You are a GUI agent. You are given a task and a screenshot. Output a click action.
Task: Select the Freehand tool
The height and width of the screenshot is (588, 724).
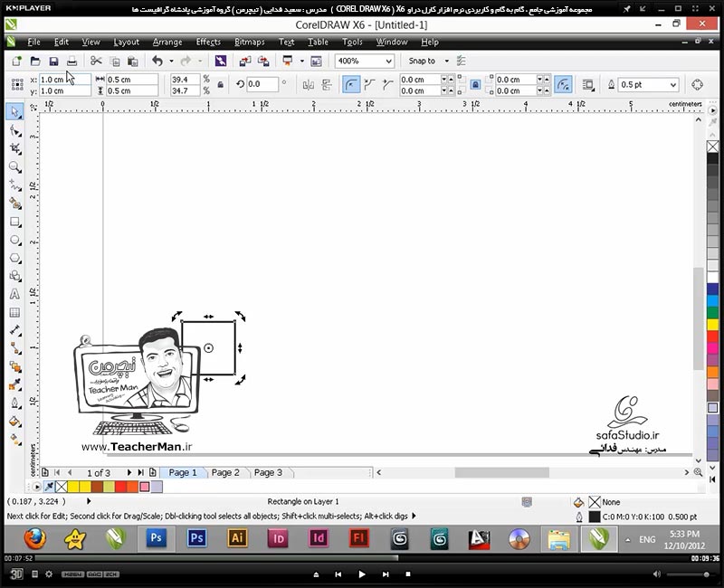point(14,185)
